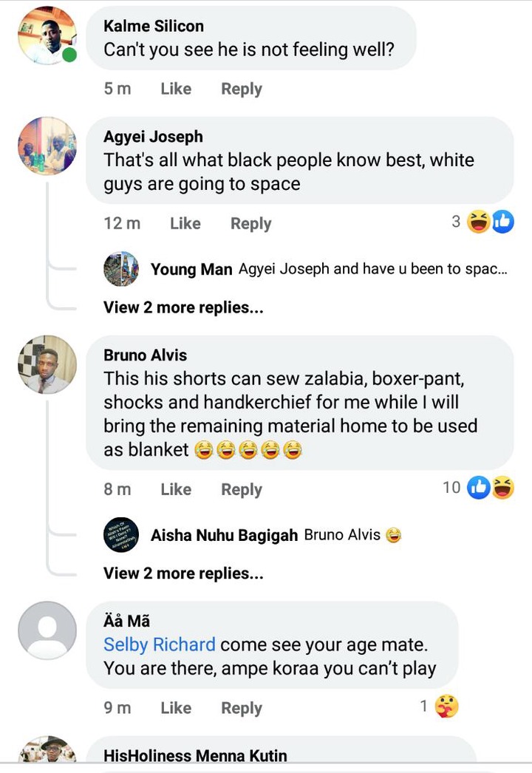Reply to Kalme Silicon's comment

[242, 89]
